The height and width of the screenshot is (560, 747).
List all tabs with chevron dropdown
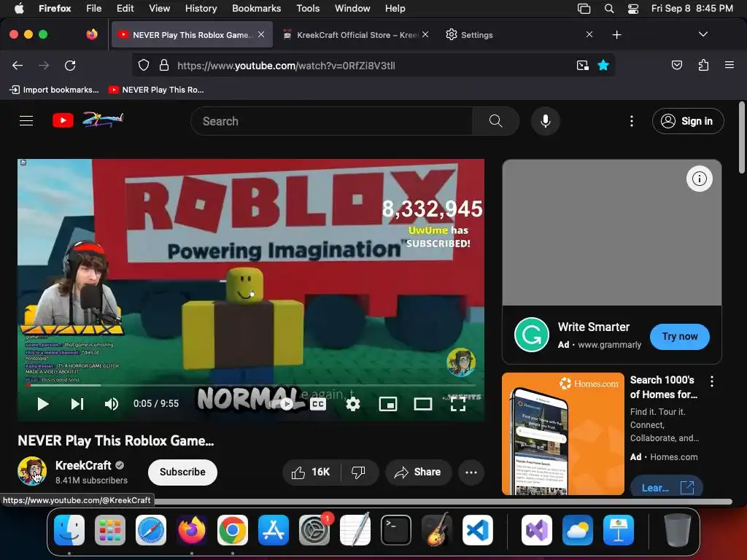pos(703,34)
